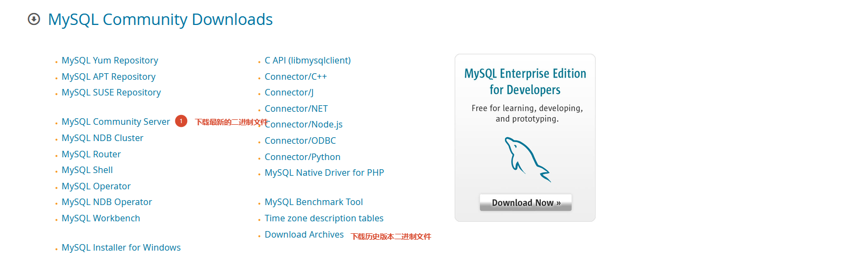Image resolution: width=868 pixels, height=262 pixels.
Task: Click MySQL Enterprise Edition for Developers heading
Action: [x=525, y=81]
